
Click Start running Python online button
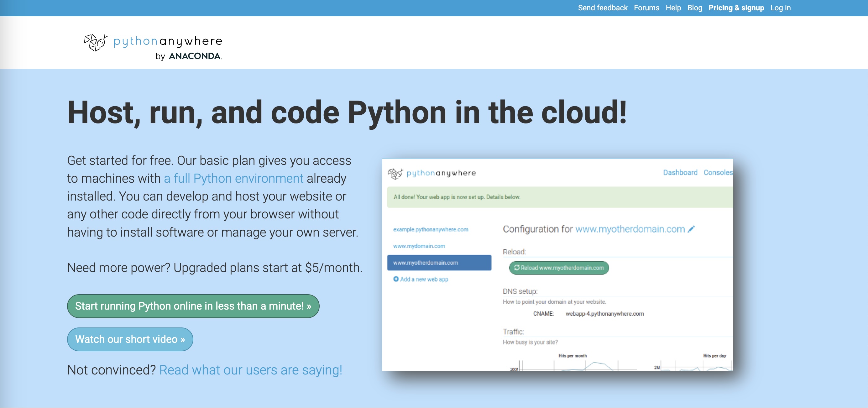pos(193,306)
